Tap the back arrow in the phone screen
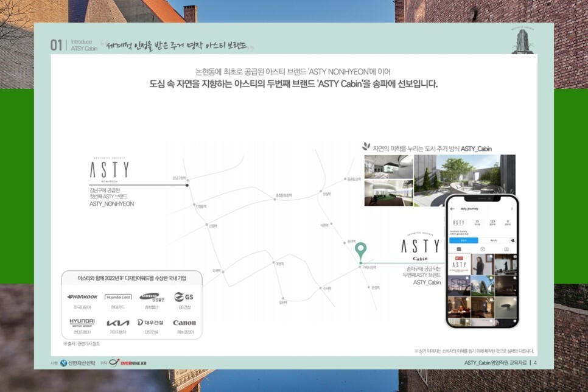Image resolution: width=588 pixels, height=392 pixels. 452,209
